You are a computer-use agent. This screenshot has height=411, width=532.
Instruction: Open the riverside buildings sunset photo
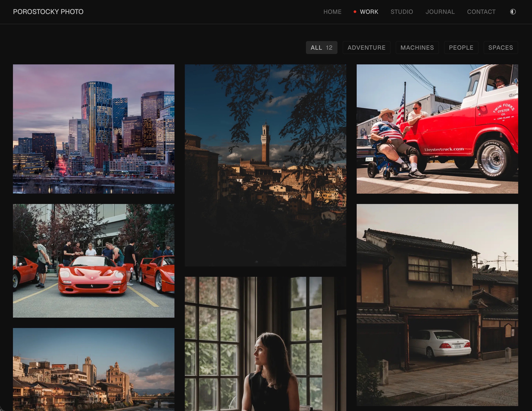[x=93, y=369]
